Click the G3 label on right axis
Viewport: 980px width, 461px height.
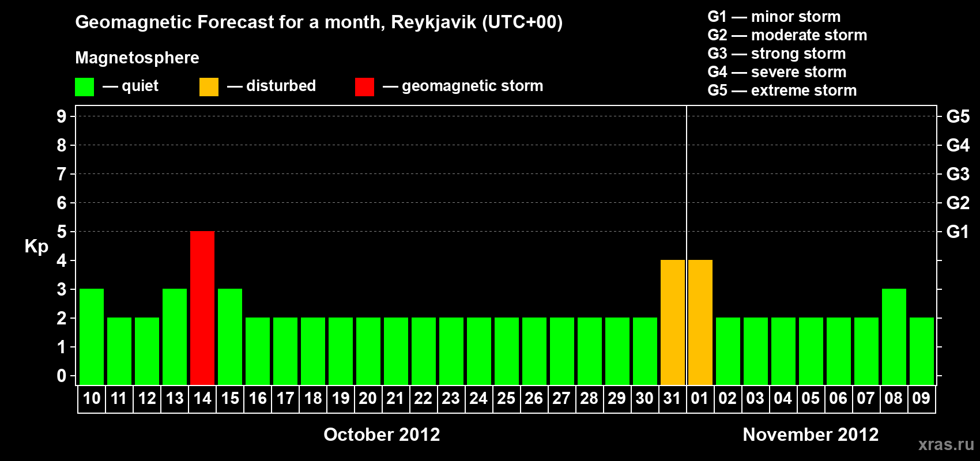coord(958,174)
